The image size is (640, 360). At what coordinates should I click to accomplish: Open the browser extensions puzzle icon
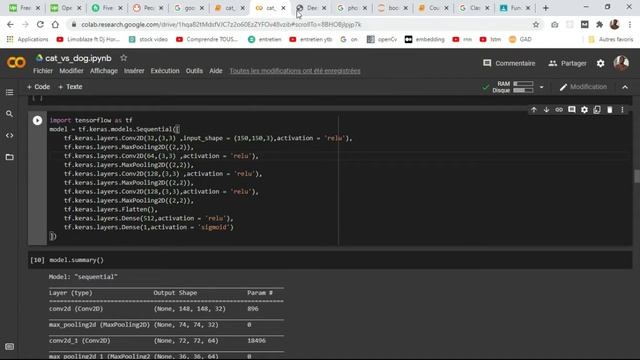600,24
